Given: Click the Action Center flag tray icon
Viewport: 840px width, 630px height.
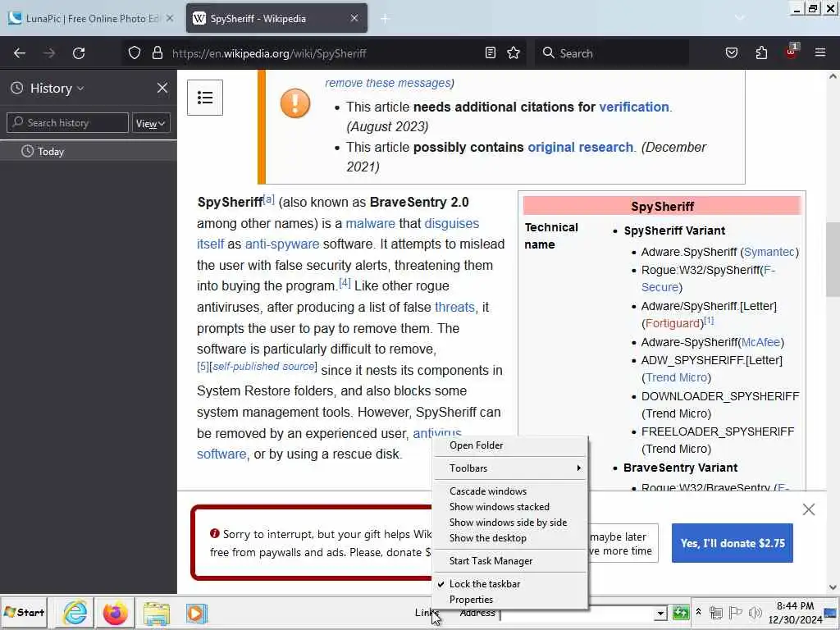Looking at the screenshot, I should [736, 612].
